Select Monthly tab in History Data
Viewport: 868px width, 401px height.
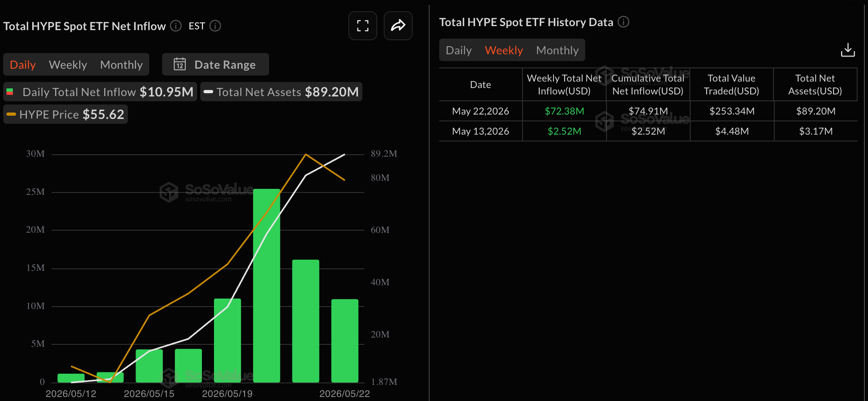click(557, 50)
